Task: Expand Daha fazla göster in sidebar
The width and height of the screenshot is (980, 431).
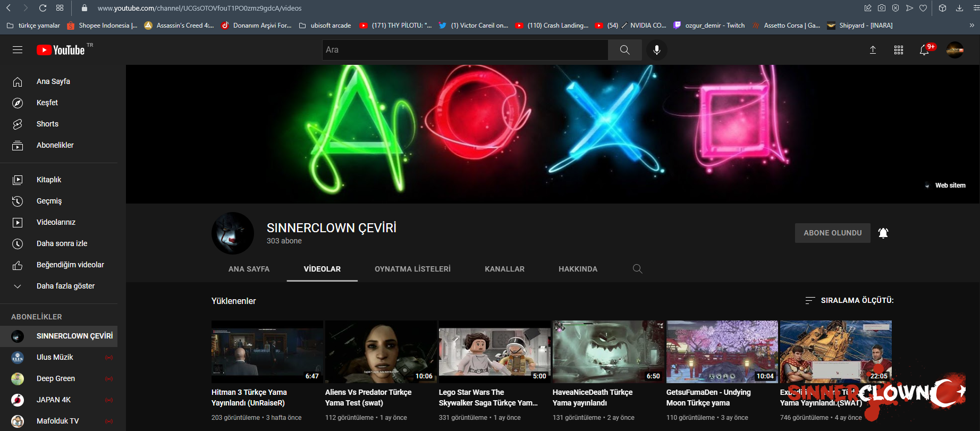Action: [x=58, y=286]
